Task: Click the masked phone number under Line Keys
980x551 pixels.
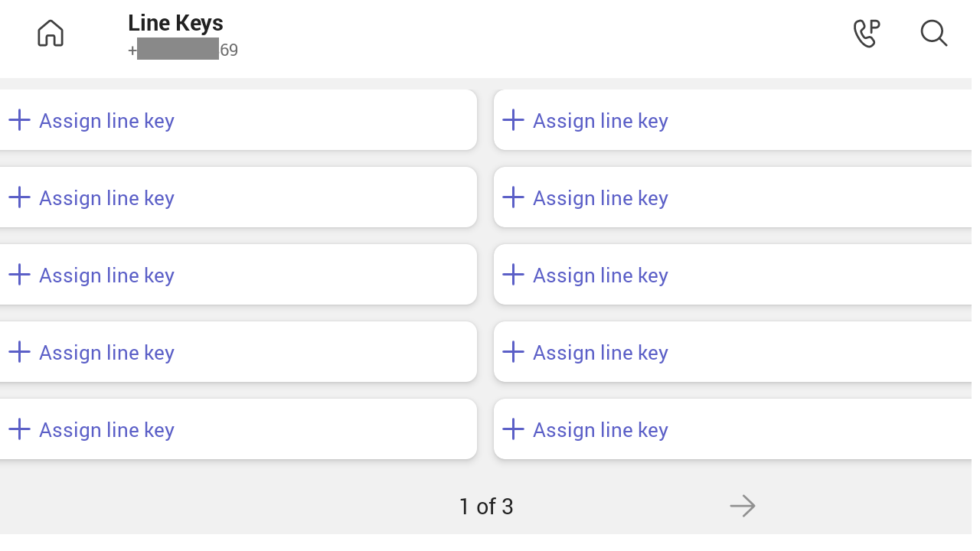Action: pyautogui.click(x=183, y=51)
